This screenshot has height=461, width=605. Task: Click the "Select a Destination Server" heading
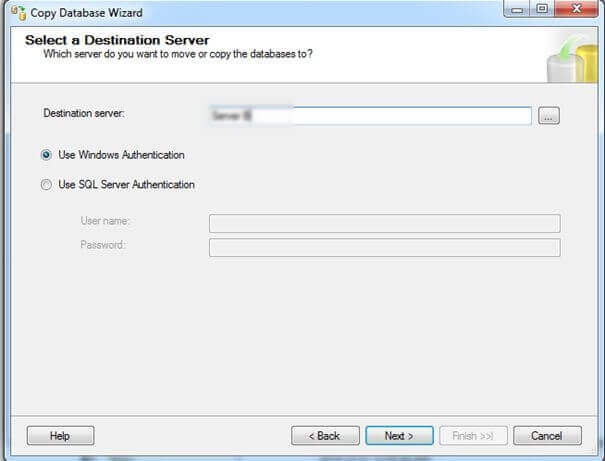117,40
